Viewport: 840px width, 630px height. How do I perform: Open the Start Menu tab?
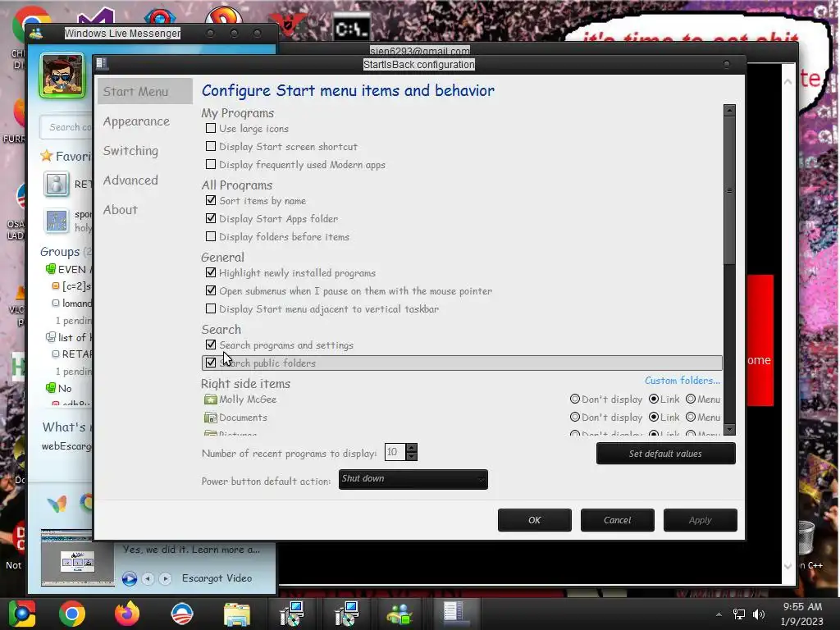tap(144, 92)
